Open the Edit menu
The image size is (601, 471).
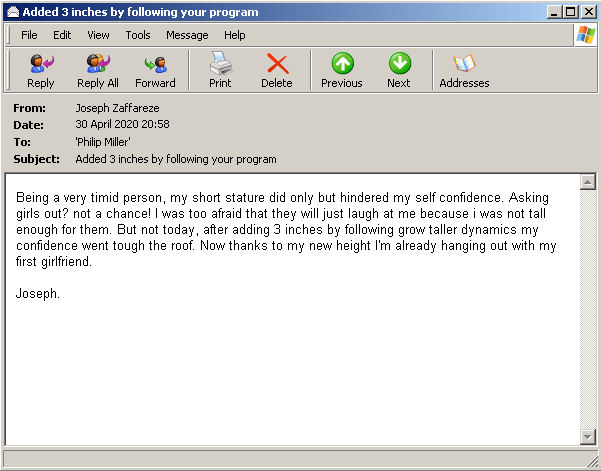point(62,35)
